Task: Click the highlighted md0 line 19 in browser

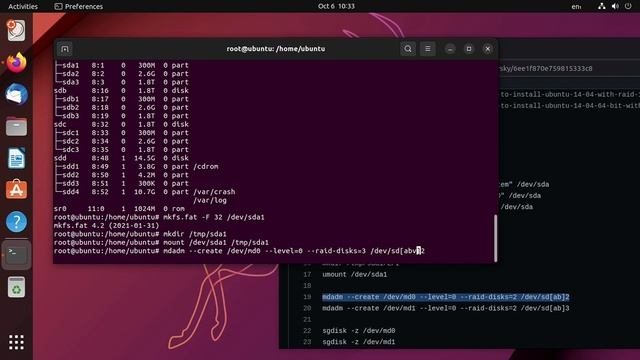Action: (446, 297)
